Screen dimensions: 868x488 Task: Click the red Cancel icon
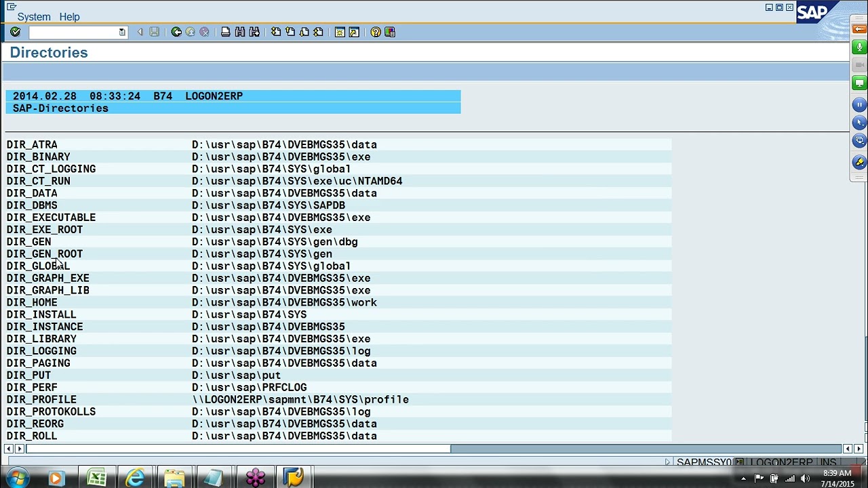(204, 32)
